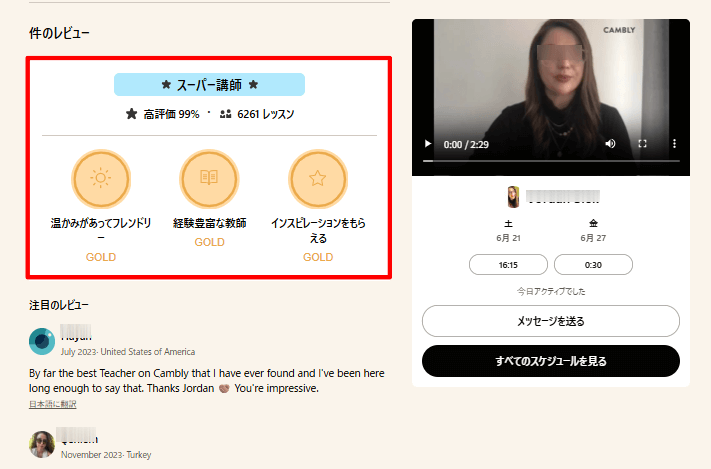Click the 高評価 99% rating text
Viewport: 711px width, 469px height.
tap(171, 114)
